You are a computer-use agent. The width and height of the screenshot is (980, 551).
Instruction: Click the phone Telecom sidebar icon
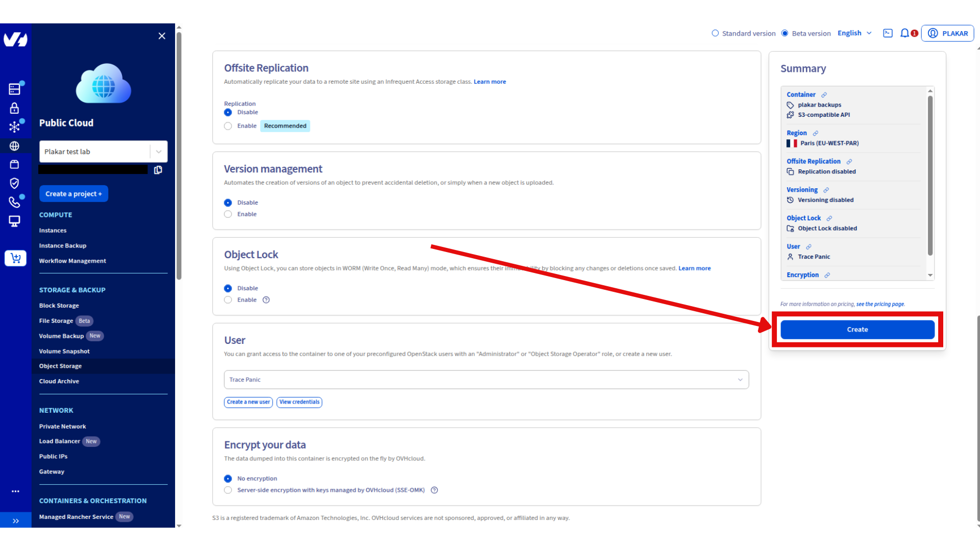click(15, 202)
